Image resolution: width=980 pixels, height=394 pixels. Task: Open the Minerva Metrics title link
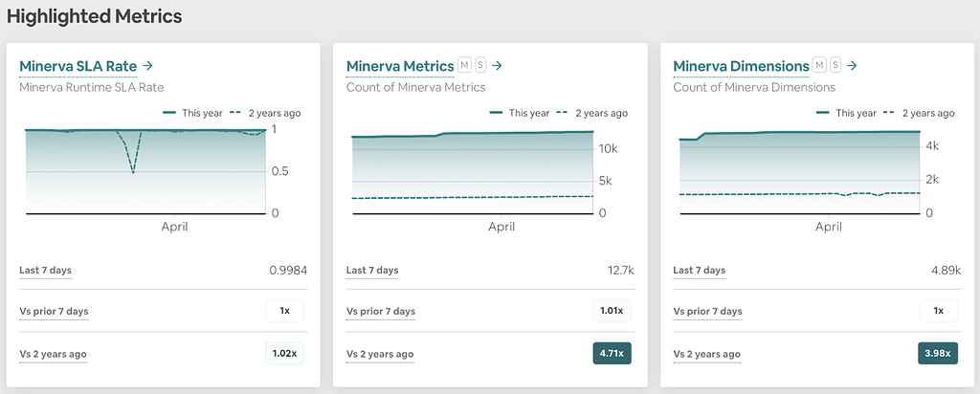pyautogui.click(x=400, y=66)
